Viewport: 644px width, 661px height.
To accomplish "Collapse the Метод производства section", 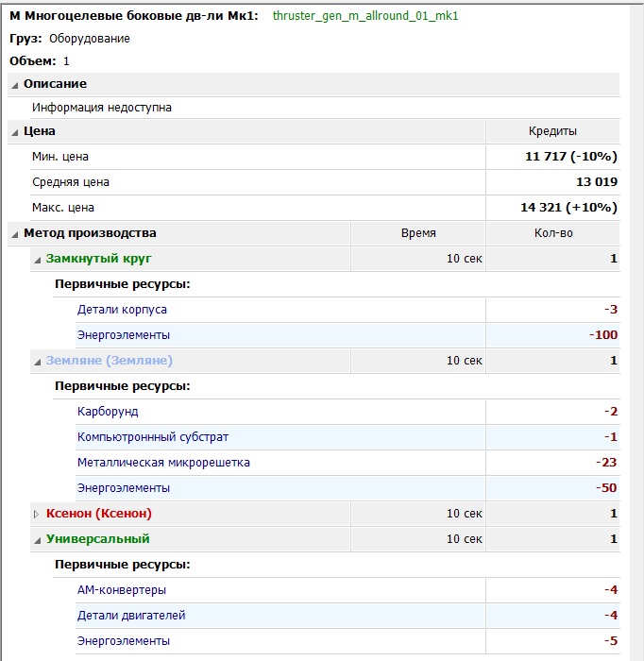I will pyautogui.click(x=15, y=233).
